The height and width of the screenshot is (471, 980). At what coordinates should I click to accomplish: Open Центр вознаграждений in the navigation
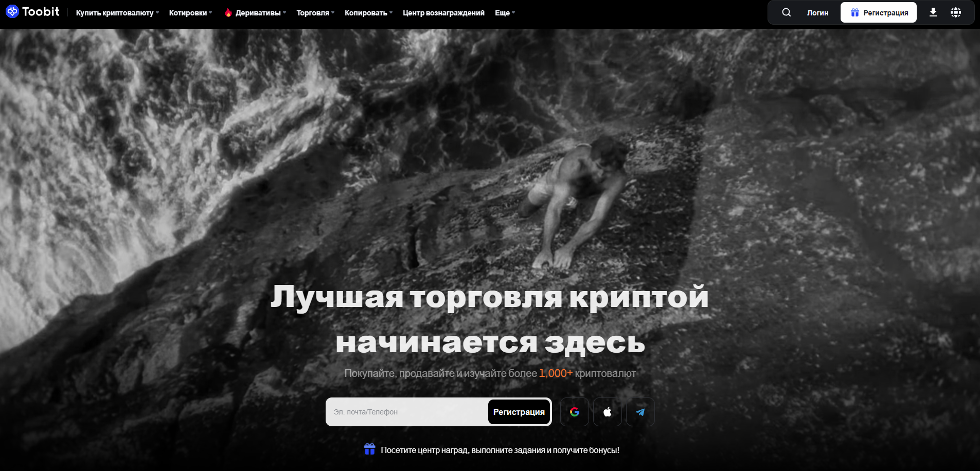(443, 13)
